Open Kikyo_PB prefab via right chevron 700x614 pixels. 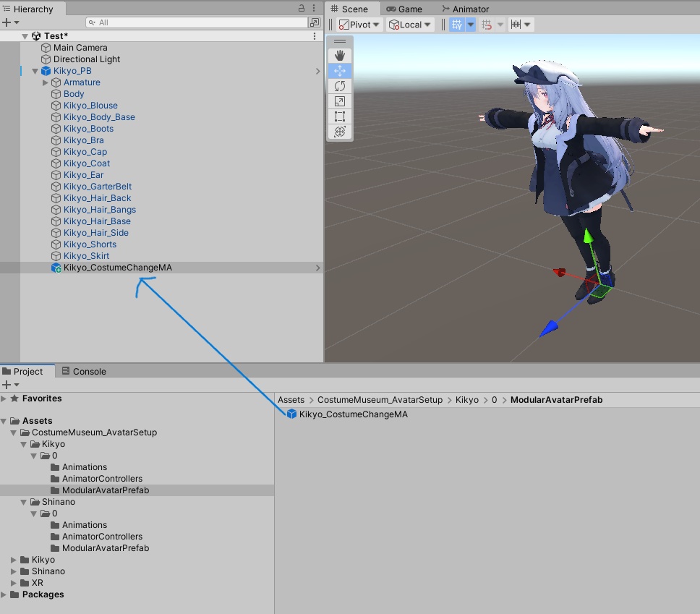click(317, 71)
